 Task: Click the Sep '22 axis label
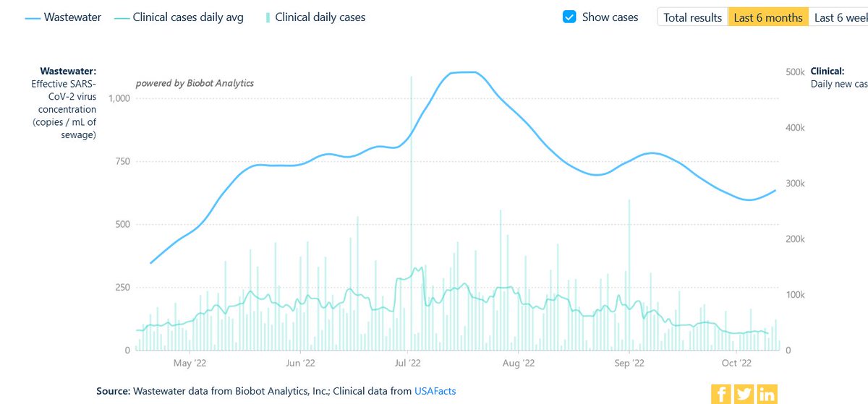[629, 363]
